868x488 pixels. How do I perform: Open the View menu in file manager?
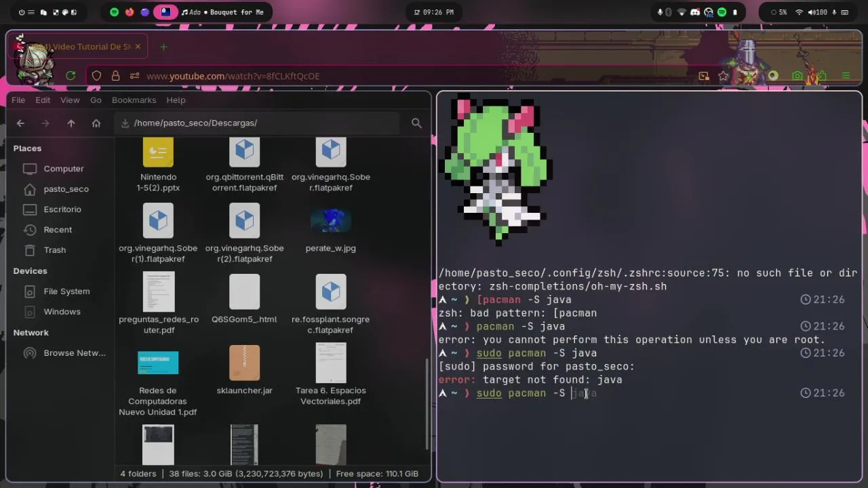point(70,100)
